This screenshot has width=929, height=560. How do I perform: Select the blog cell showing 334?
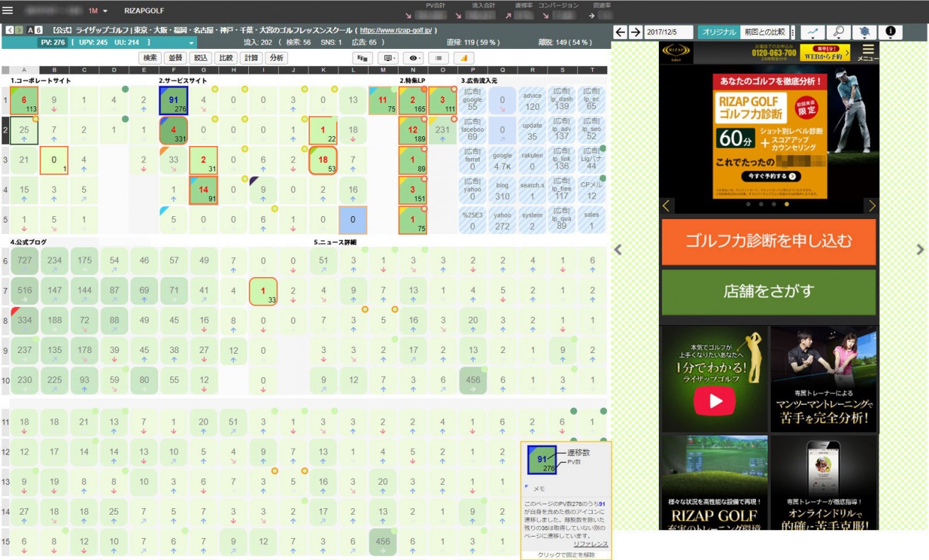[x=24, y=321]
